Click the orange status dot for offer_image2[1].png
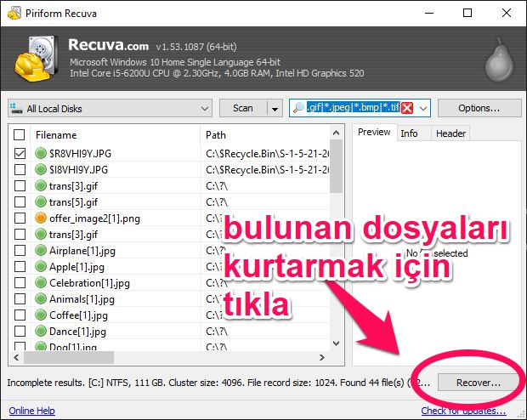 point(41,219)
